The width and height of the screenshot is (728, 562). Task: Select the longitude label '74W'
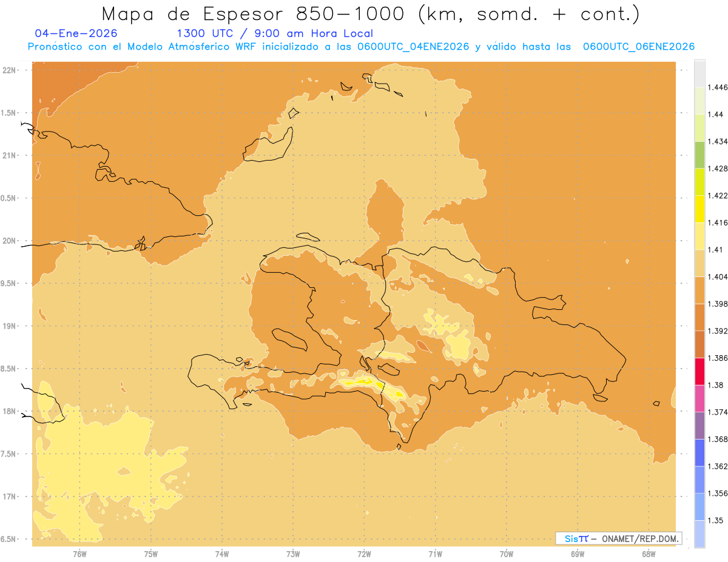(222, 554)
